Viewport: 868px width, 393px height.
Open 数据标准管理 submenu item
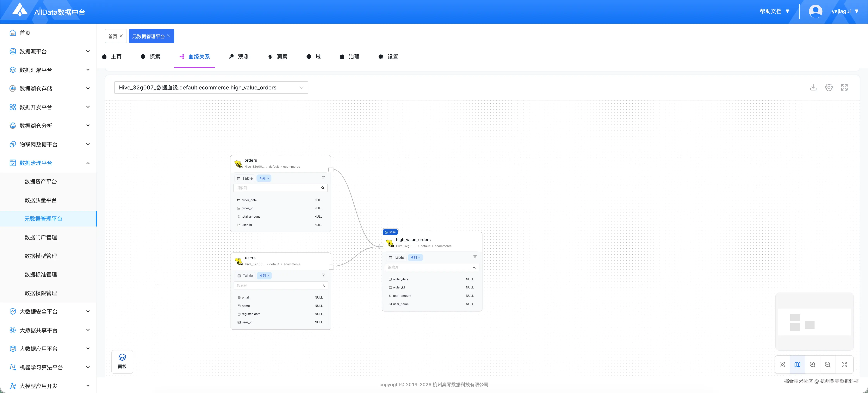click(x=48, y=275)
